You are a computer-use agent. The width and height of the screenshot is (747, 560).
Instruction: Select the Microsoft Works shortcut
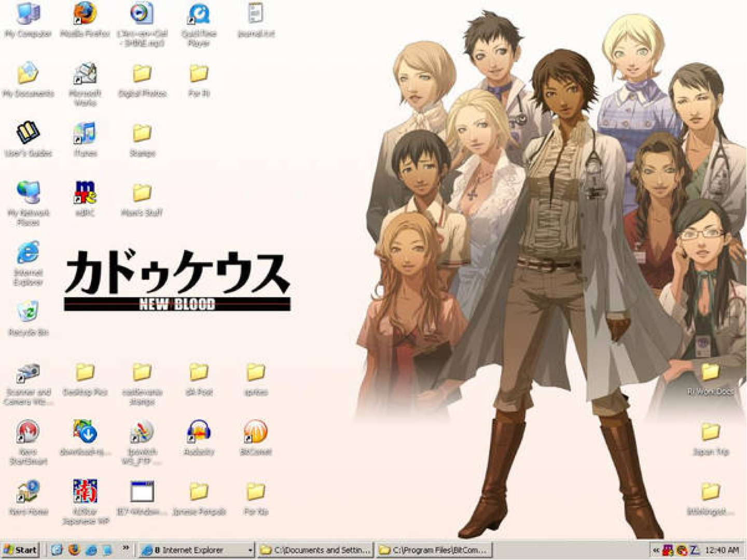[x=85, y=74]
